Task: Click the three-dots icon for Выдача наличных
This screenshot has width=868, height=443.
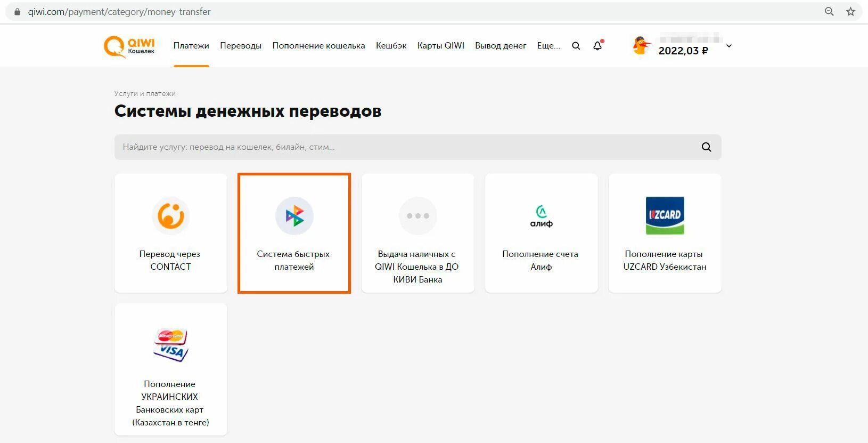Action: [417, 216]
